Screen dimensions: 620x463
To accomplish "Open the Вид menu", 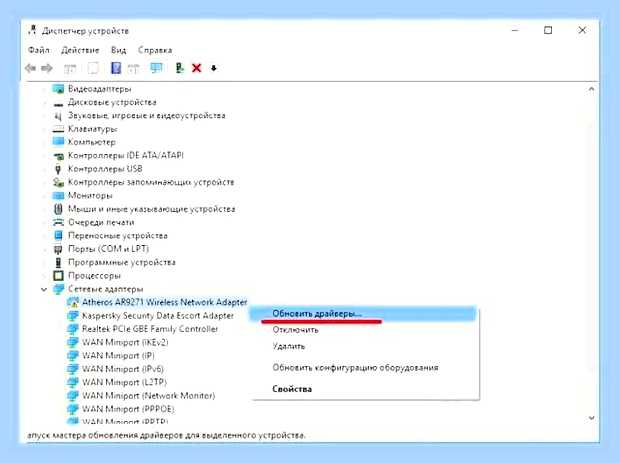I will [118, 50].
